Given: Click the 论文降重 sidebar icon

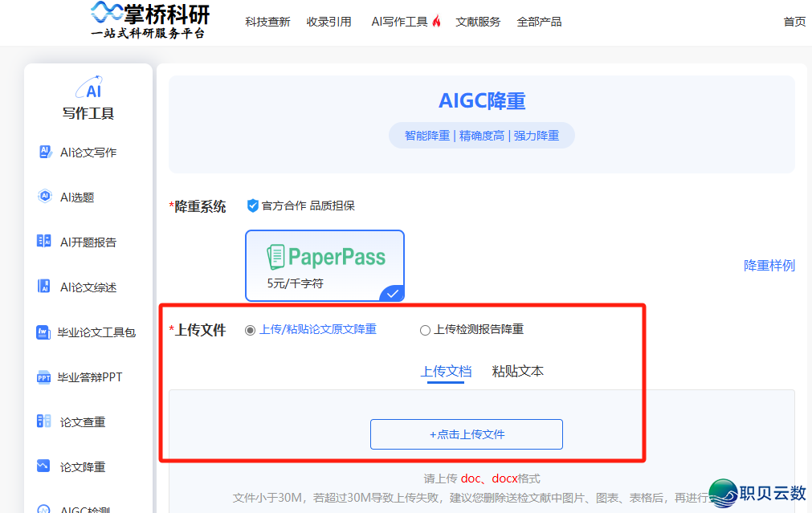Looking at the screenshot, I should [x=43, y=466].
